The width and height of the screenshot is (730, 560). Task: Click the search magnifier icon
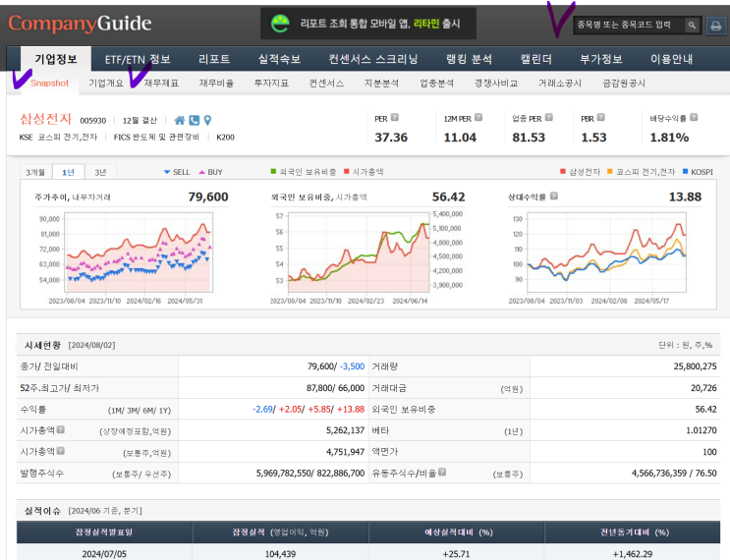click(x=693, y=25)
